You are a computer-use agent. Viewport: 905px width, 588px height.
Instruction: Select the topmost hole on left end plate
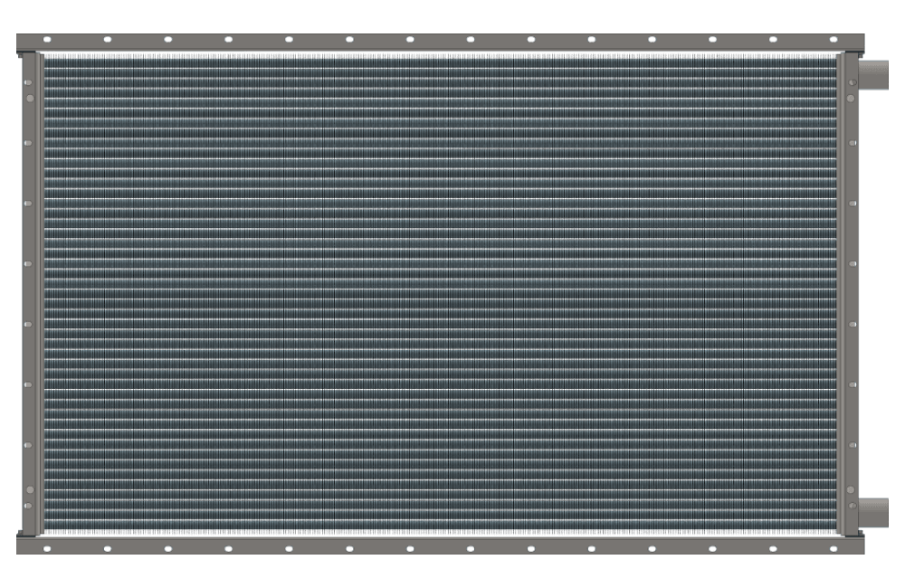pyautogui.click(x=30, y=81)
